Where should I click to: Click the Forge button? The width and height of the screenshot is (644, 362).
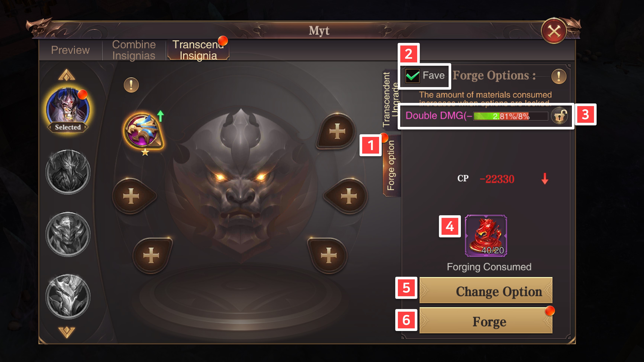pyautogui.click(x=486, y=321)
